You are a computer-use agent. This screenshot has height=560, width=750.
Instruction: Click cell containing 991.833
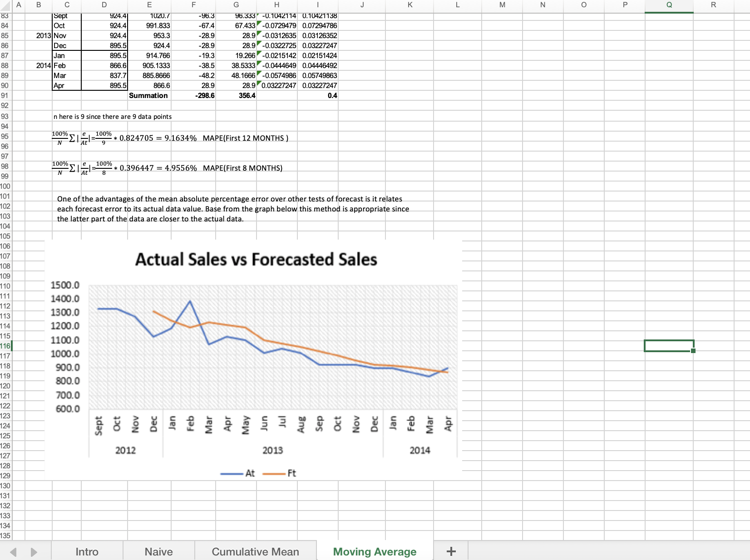pyautogui.click(x=149, y=25)
